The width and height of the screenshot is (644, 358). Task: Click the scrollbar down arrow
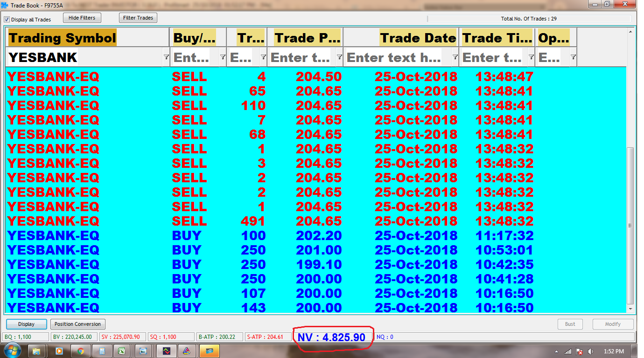tap(630, 309)
